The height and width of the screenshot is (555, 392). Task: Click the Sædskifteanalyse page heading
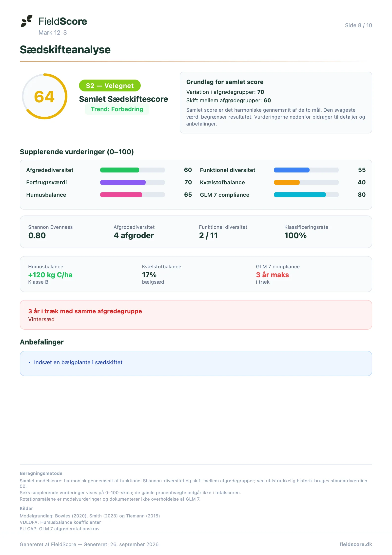click(65, 50)
